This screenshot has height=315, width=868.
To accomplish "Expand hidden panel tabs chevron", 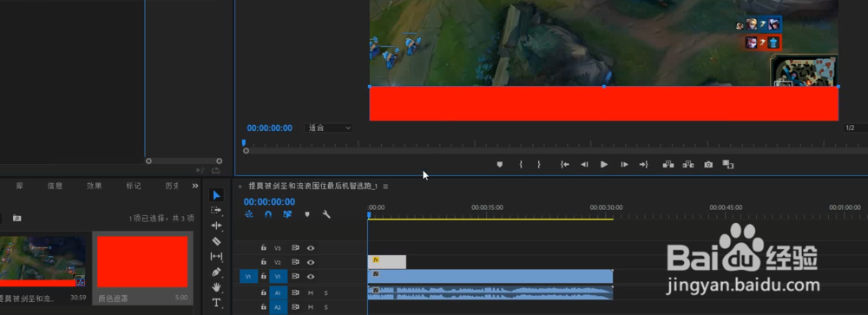I will click(x=194, y=186).
